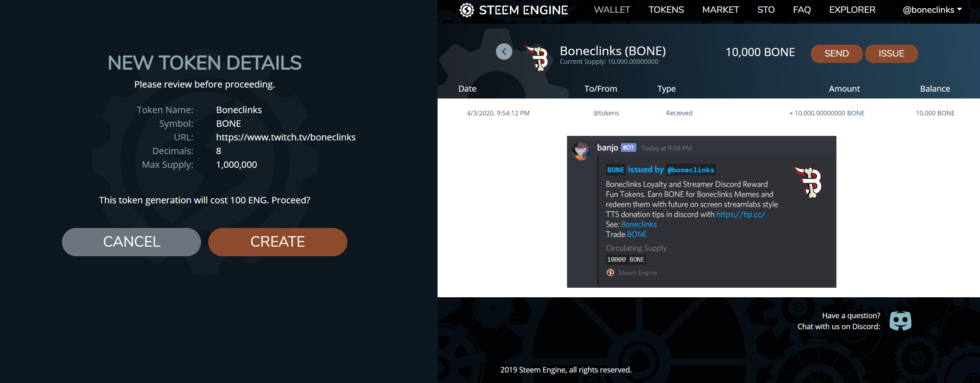Click the token URL value

[x=286, y=137]
